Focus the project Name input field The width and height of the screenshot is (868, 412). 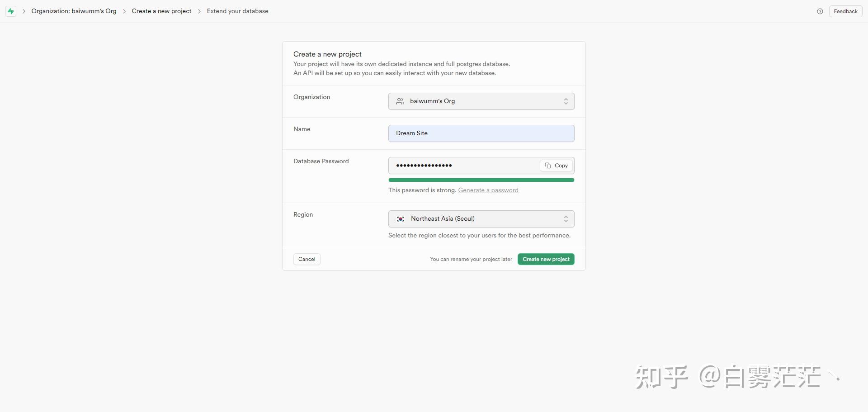coord(481,133)
